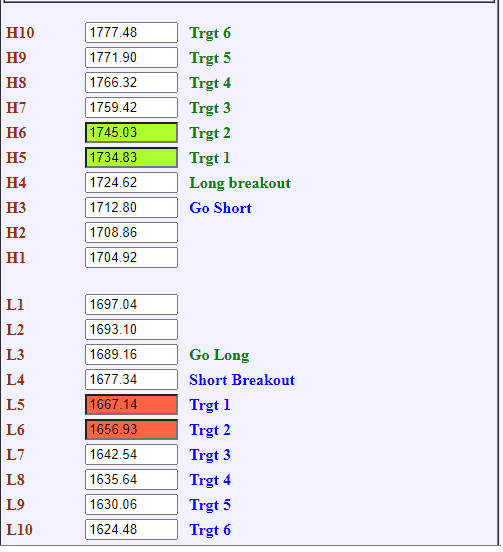Click the L4 field 1677.34

click(131, 380)
